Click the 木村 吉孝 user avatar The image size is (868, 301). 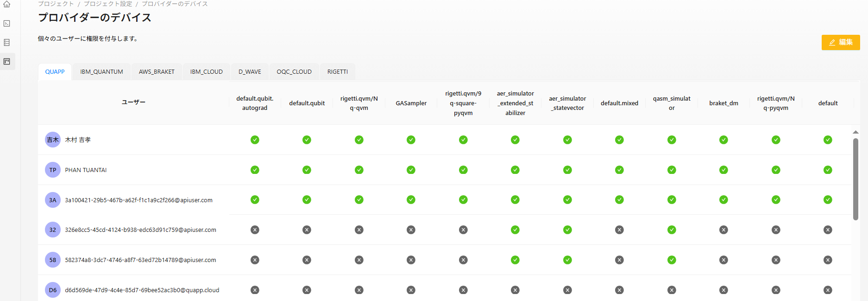click(x=53, y=140)
